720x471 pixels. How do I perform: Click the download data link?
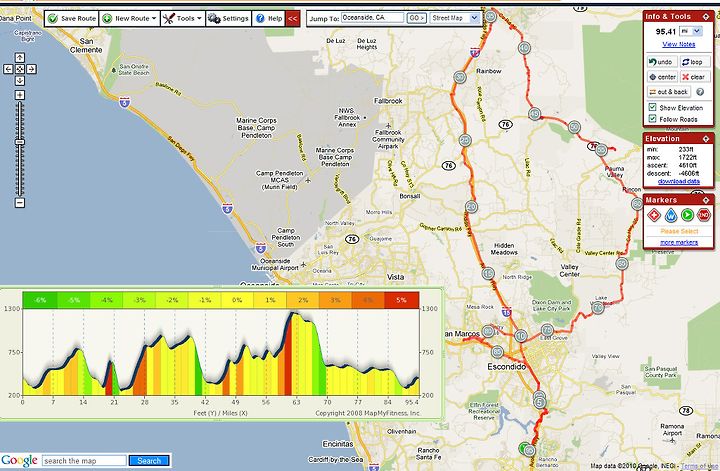(679, 181)
